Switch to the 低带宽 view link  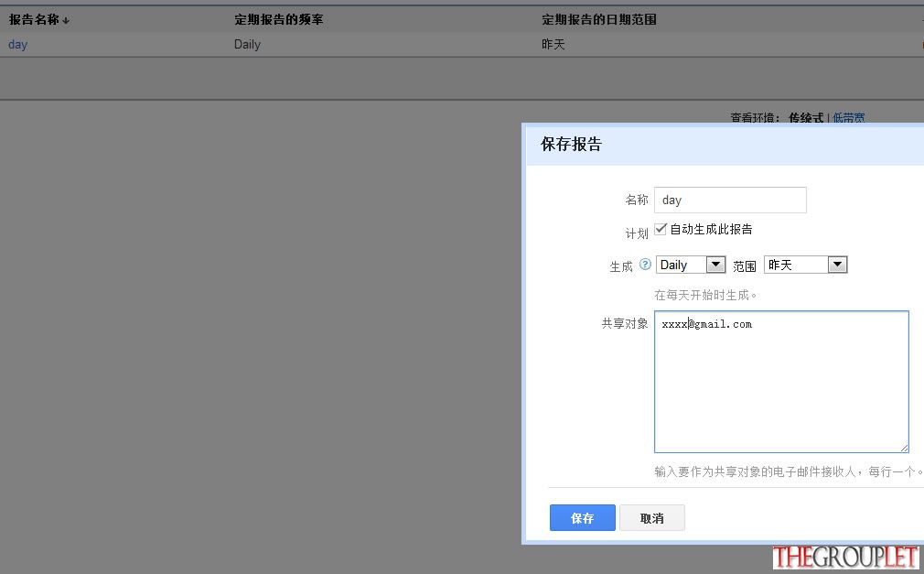pyautogui.click(x=849, y=117)
